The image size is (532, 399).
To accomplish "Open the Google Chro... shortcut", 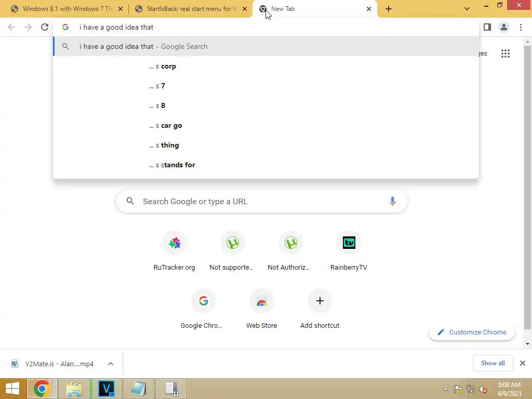I will tap(203, 310).
